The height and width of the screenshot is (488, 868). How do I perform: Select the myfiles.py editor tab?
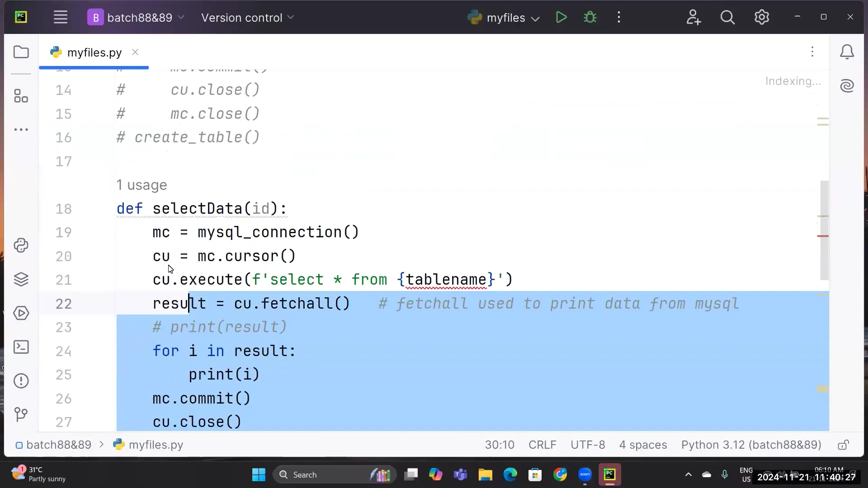(x=94, y=52)
